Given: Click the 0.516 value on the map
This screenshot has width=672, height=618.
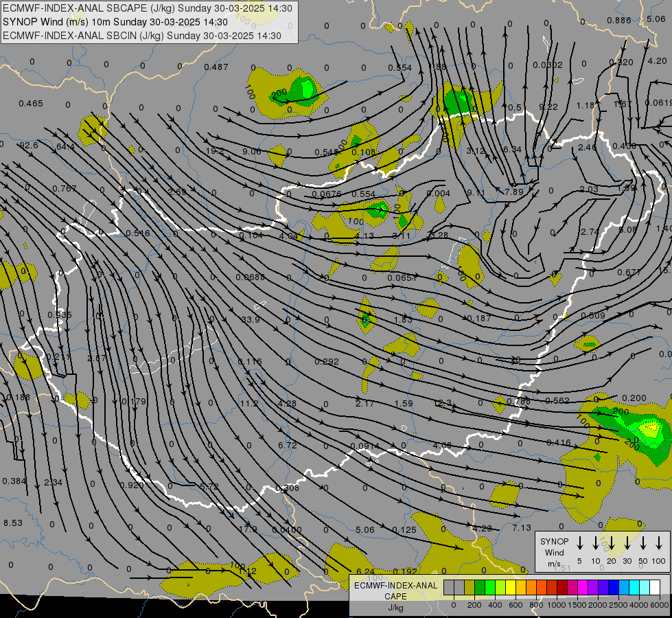Looking at the screenshot, I should tap(138, 233).
